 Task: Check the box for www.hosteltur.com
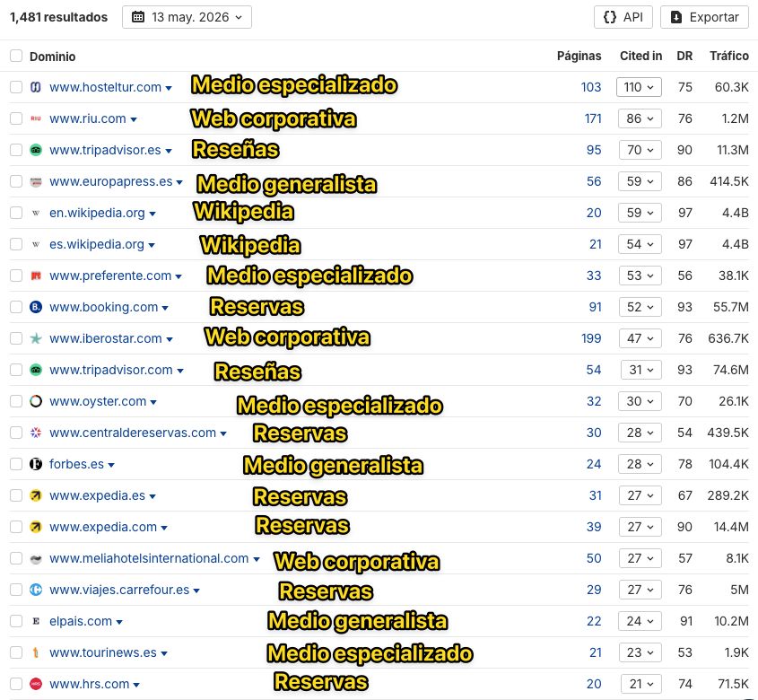click(16, 87)
